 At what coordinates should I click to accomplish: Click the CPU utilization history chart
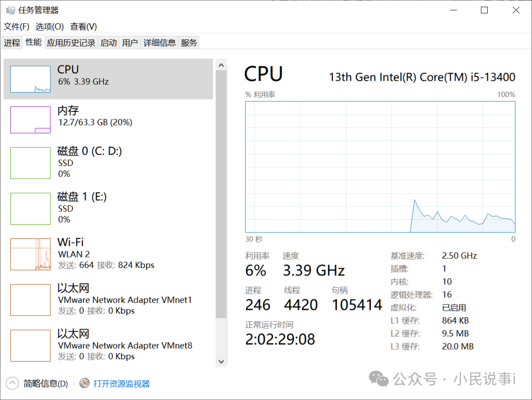point(380,167)
